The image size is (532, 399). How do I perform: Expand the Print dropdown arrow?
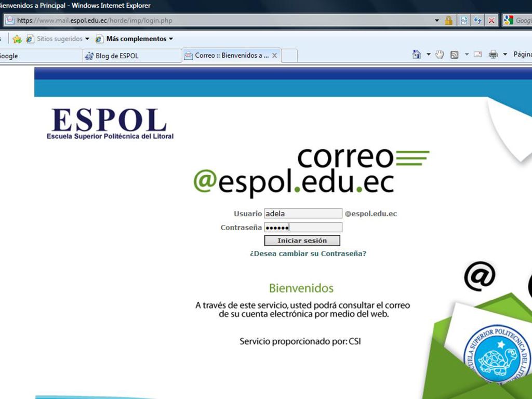point(505,54)
